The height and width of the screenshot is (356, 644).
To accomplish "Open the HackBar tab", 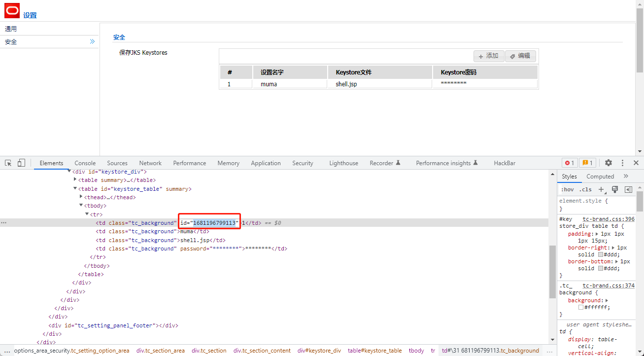I will point(505,163).
